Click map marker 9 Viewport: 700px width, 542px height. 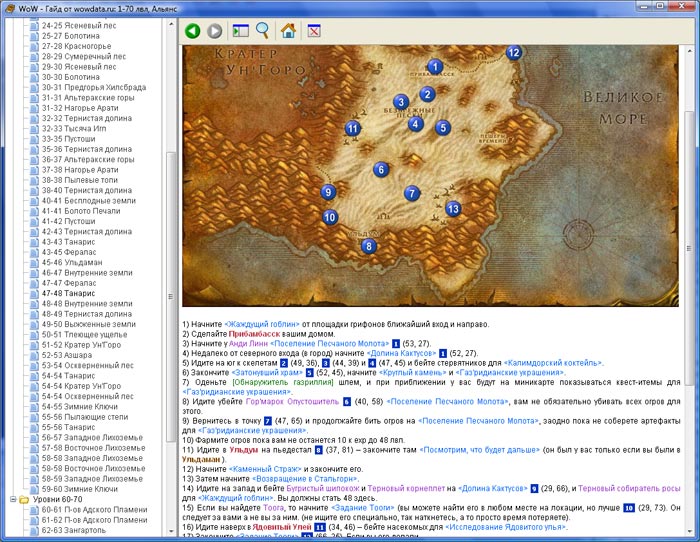[328, 192]
